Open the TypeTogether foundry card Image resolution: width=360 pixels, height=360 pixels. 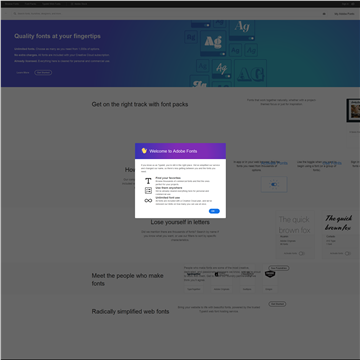tap(194, 279)
